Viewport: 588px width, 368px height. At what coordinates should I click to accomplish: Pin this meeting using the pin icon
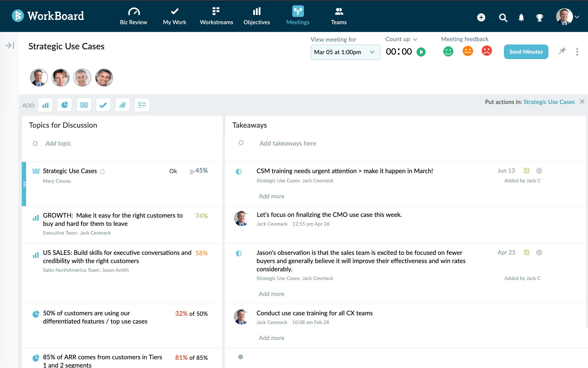(x=562, y=51)
